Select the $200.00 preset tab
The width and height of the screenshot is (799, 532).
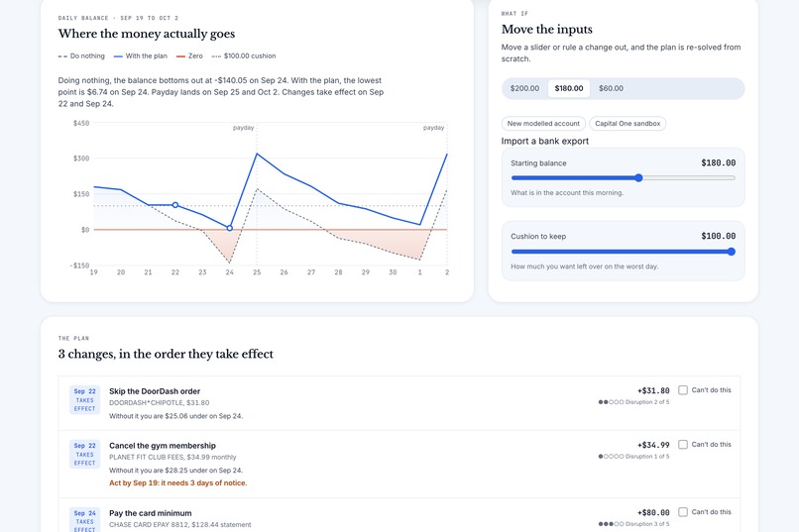(524, 88)
